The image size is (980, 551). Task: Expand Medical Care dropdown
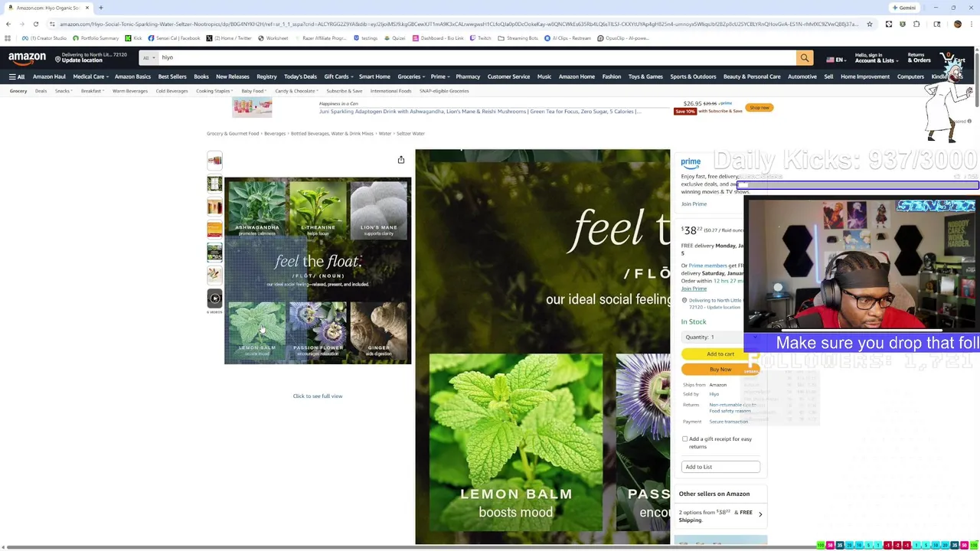[91, 77]
